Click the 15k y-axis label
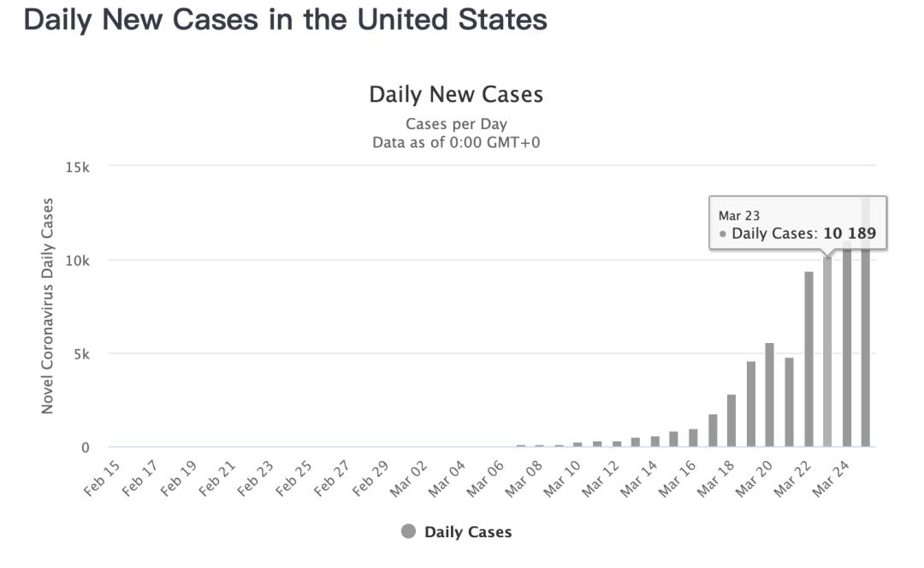The image size is (924, 568). pos(77,168)
